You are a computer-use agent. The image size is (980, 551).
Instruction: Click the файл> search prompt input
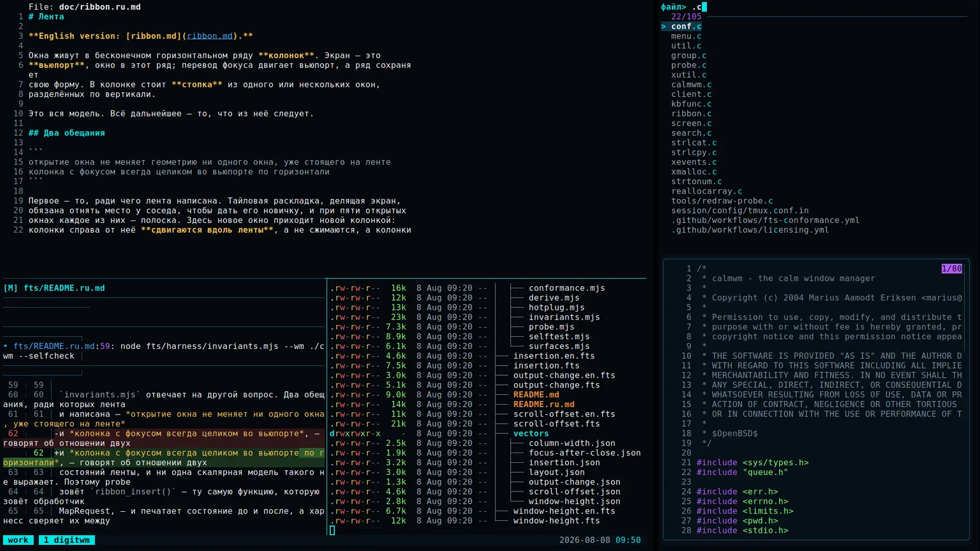[x=684, y=7]
